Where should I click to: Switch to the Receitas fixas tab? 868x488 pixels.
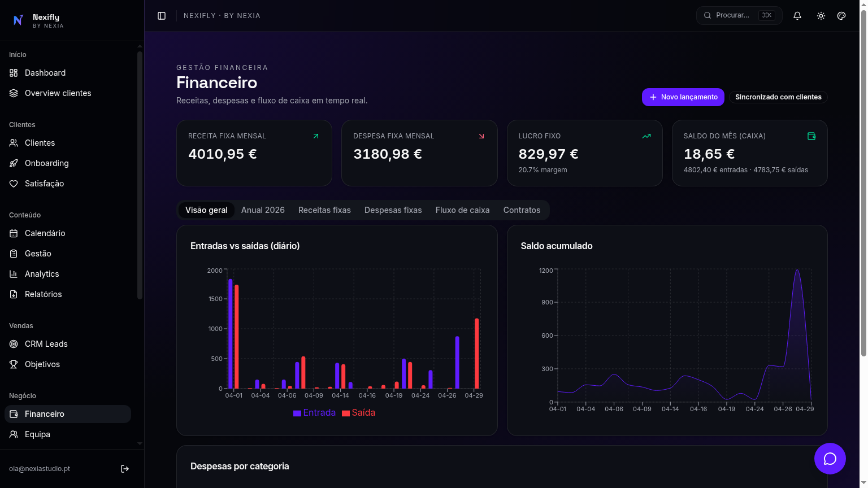[x=324, y=210]
